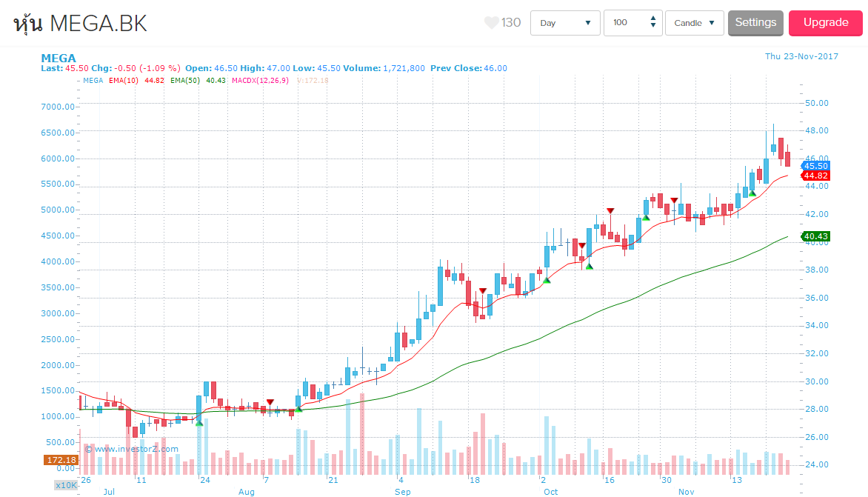The height and width of the screenshot is (497, 868).
Task: Click the red sell triangle in early August
Action: (x=270, y=402)
